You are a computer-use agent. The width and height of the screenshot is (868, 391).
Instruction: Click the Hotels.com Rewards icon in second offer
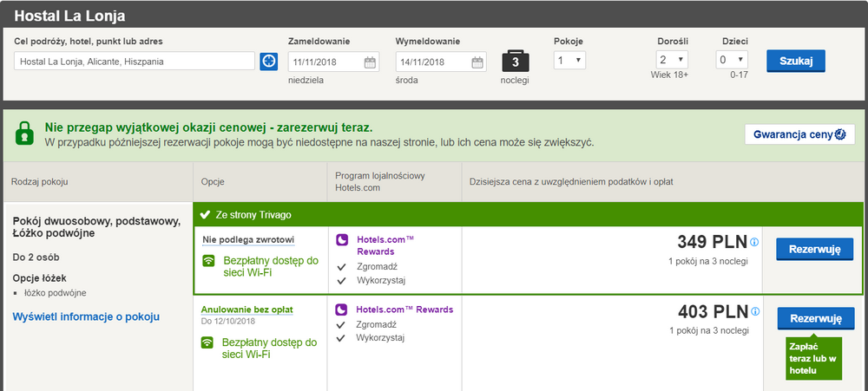(342, 310)
